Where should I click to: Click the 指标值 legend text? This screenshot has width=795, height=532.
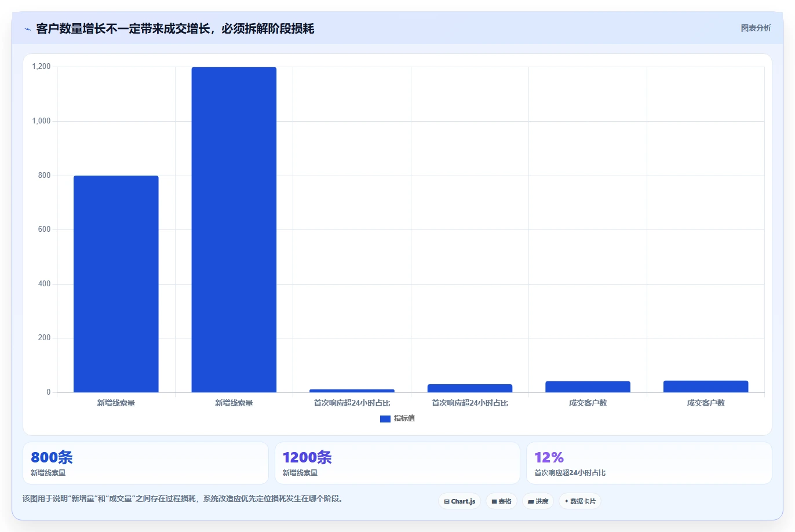[x=404, y=418]
